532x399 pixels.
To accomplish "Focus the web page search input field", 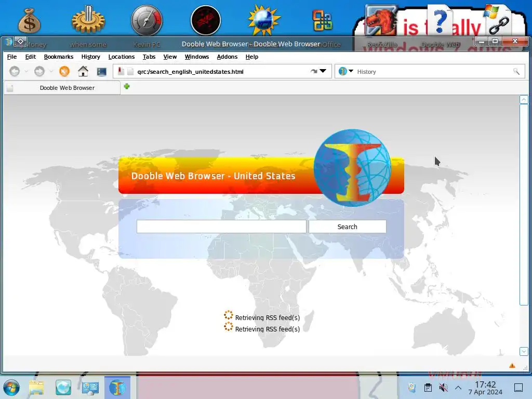I will click(221, 227).
